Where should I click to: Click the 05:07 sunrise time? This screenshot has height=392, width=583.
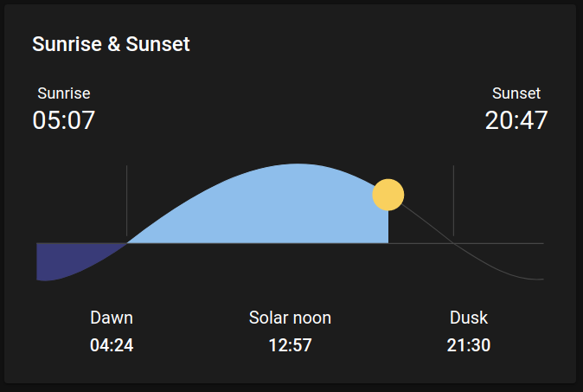click(64, 120)
